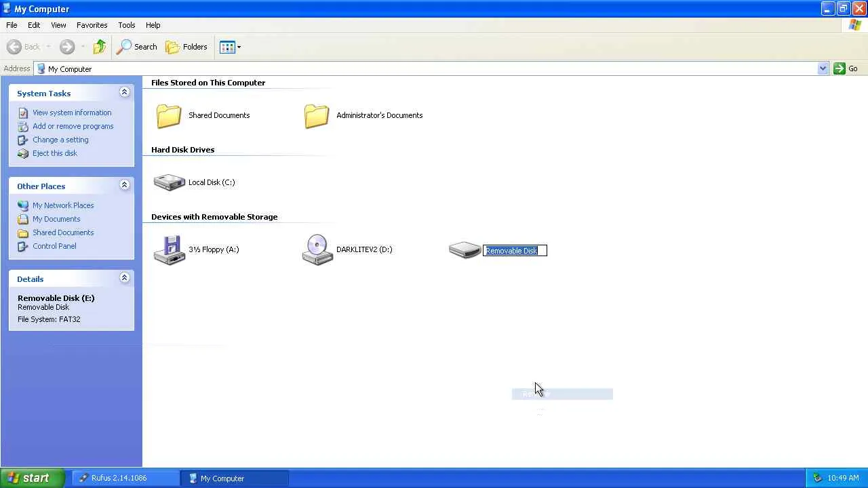Click Change a setting link
Image resolution: width=868 pixels, height=488 pixels.
60,140
